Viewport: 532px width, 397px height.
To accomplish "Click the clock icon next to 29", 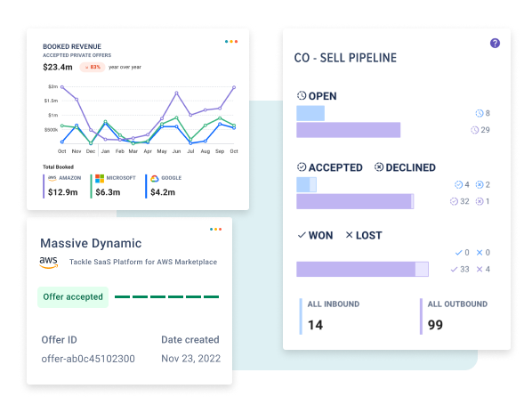I will 474,130.
